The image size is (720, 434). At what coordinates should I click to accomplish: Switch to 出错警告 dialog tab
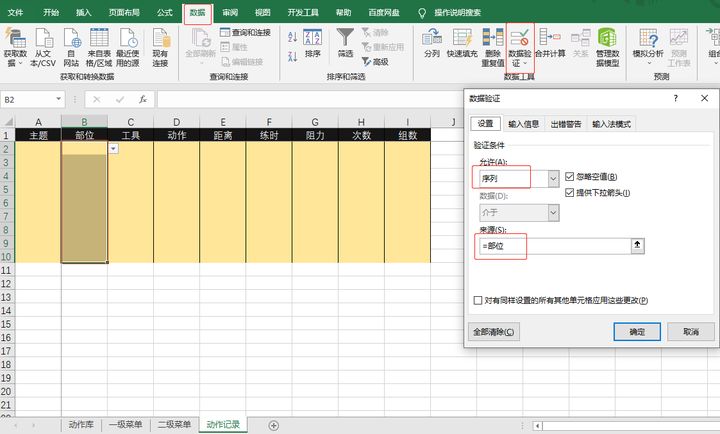[566, 124]
